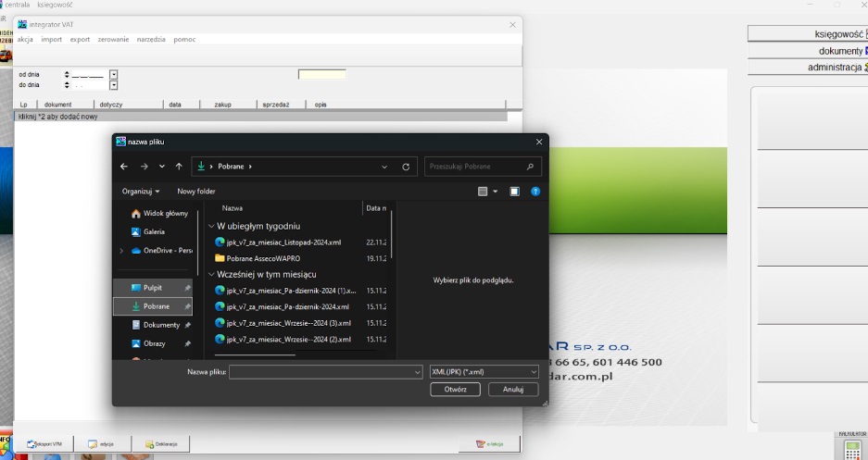The width and height of the screenshot is (868, 460).
Task: Click the Eksport VTM button
Action: [x=44, y=444]
